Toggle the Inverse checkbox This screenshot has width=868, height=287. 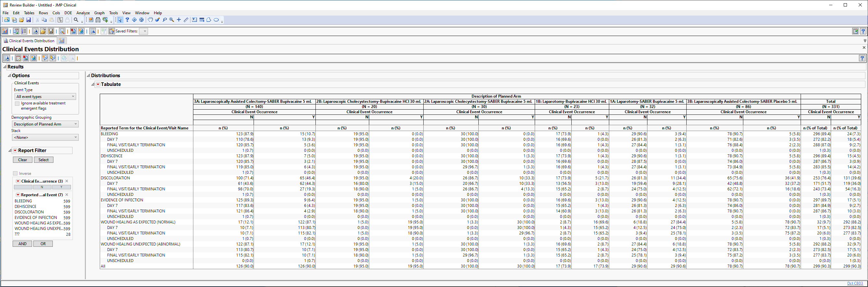[x=15, y=173]
